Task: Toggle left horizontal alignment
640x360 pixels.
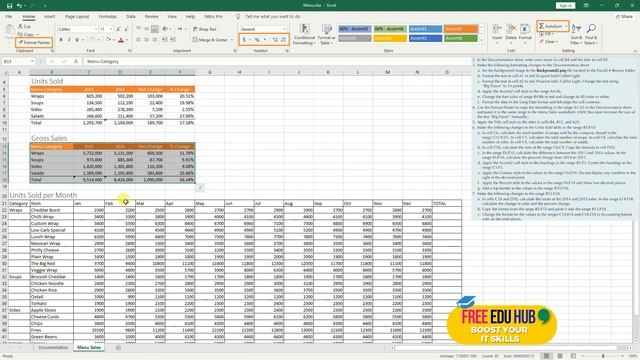Action: point(138,40)
